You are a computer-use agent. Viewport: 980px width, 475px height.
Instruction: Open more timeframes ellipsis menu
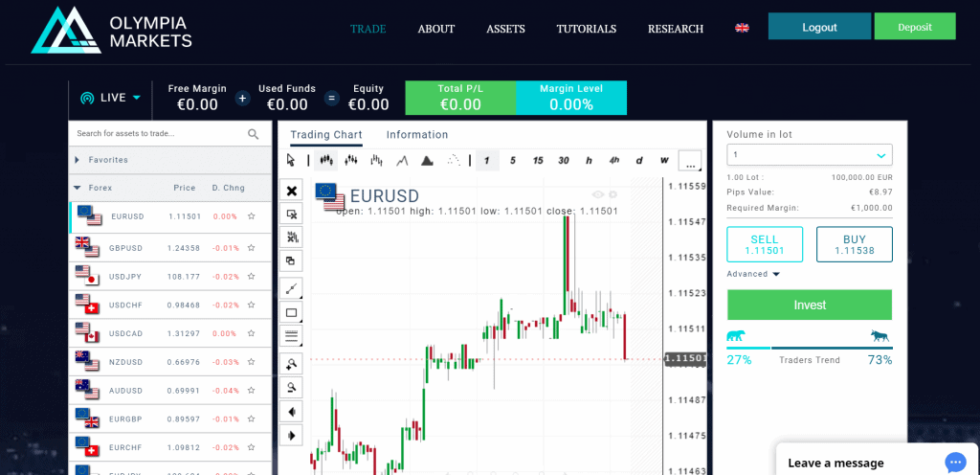(690, 161)
